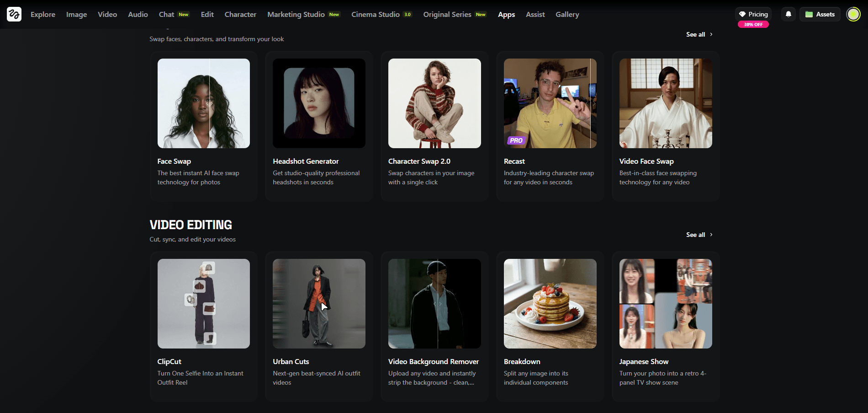Click the Higgsfield logo icon
Viewport: 868px width, 413px height.
tap(14, 14)
